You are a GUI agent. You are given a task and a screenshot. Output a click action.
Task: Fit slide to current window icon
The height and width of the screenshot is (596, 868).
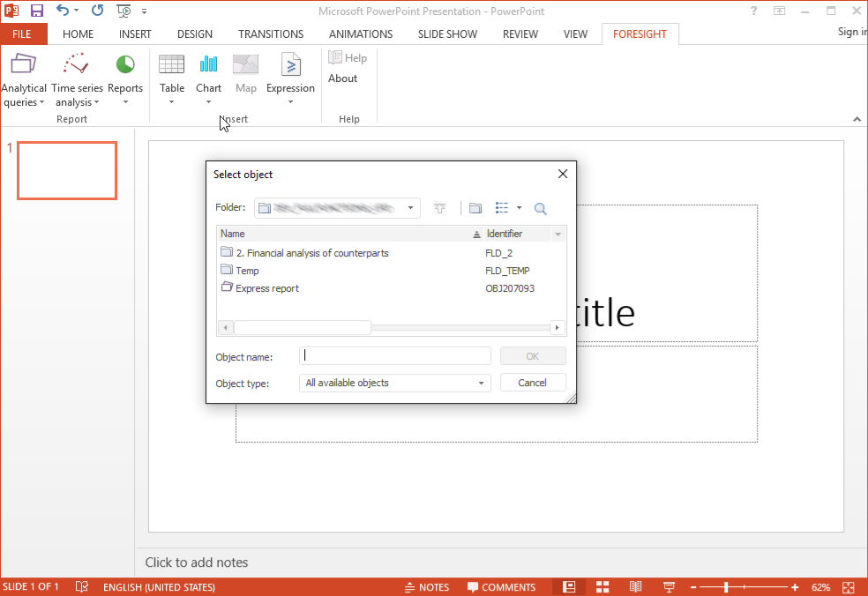click(848, 587)
